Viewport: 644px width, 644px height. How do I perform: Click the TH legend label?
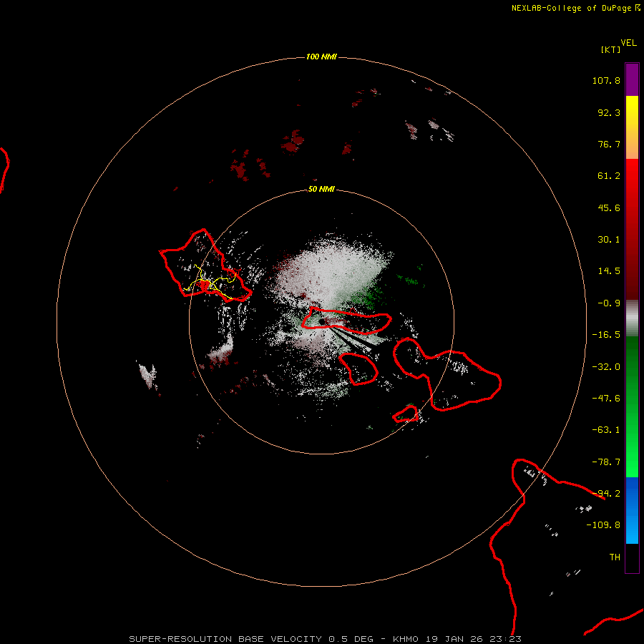pyautogui.click(x=615, y=557)
